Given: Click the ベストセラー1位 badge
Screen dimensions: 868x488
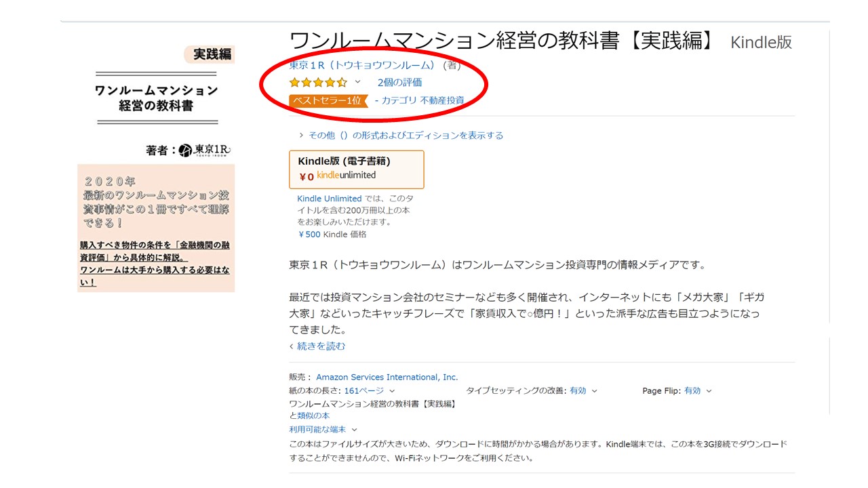Looking at the screenshot, I should (x=328, y=101).
